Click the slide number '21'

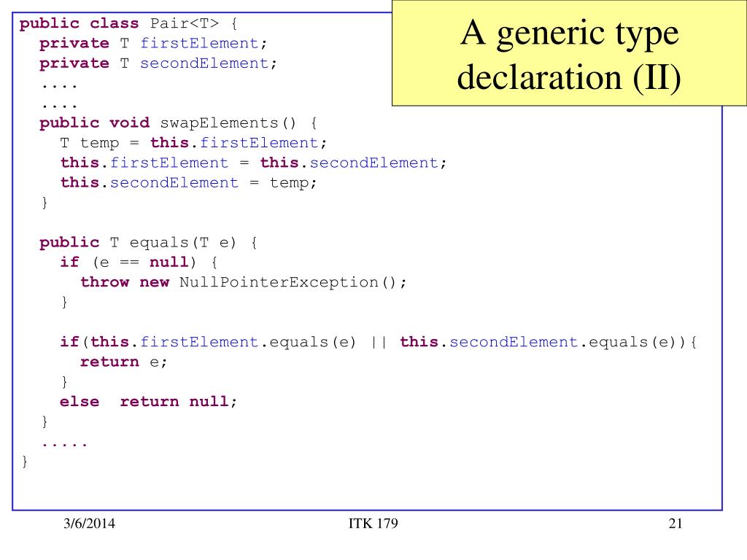click(x=676, y=524)
